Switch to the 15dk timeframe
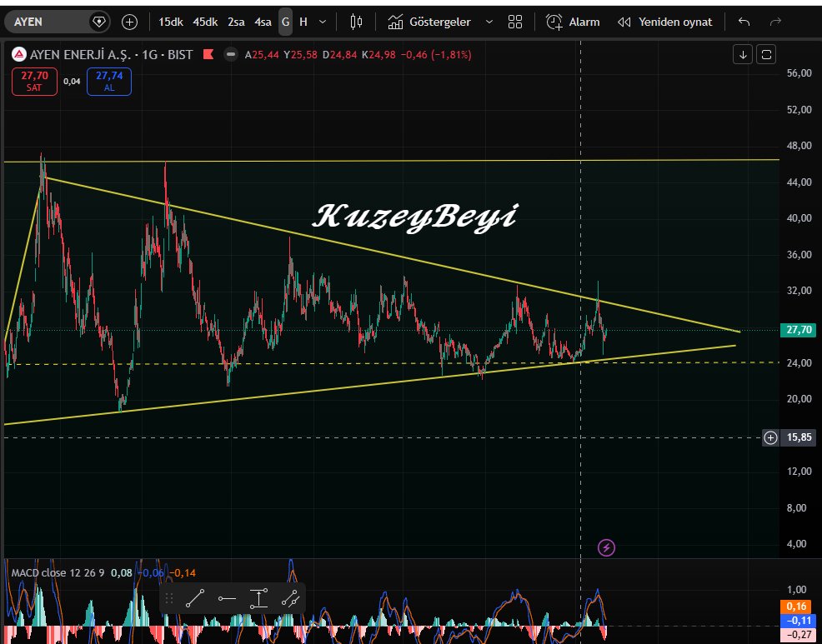Viewport: 822px width, 644px height. tap(169, 22)
